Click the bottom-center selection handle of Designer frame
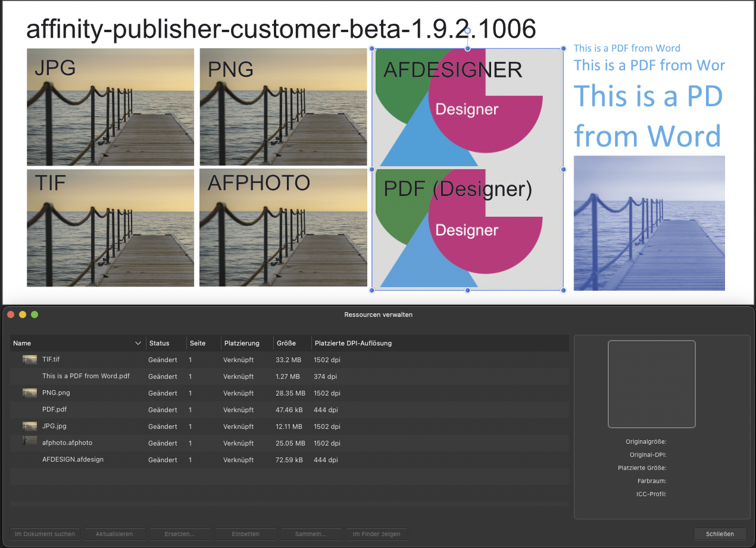This screenshot has width=756, height=548. (468, 291)
